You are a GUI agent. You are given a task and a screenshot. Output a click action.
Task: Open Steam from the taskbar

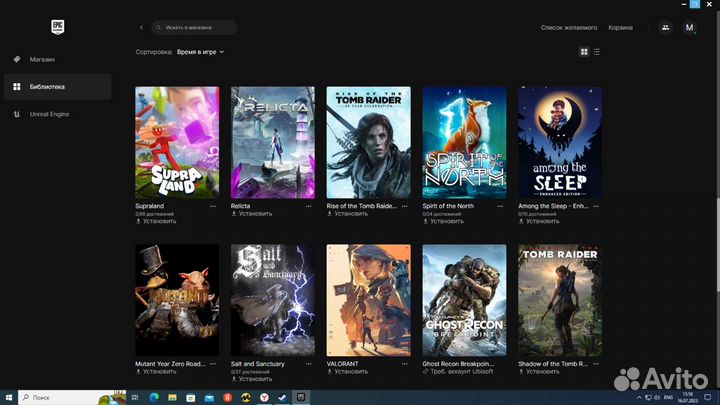(282, 397)
